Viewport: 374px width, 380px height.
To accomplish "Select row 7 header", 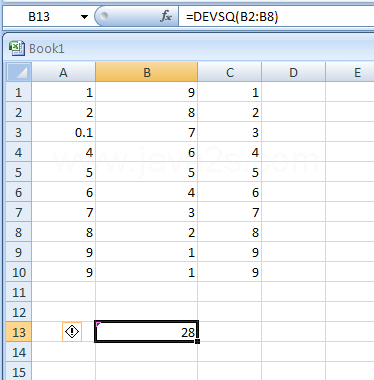I will tap(19, 212).
